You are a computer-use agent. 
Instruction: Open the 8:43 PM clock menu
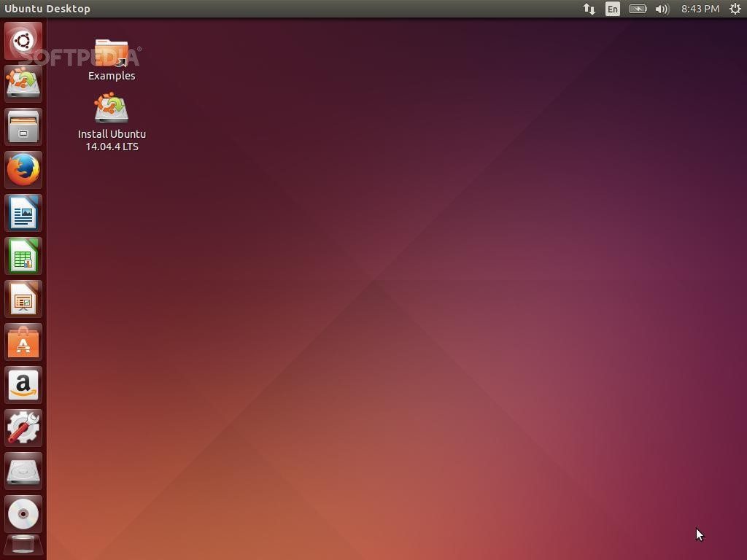point(700,9)
